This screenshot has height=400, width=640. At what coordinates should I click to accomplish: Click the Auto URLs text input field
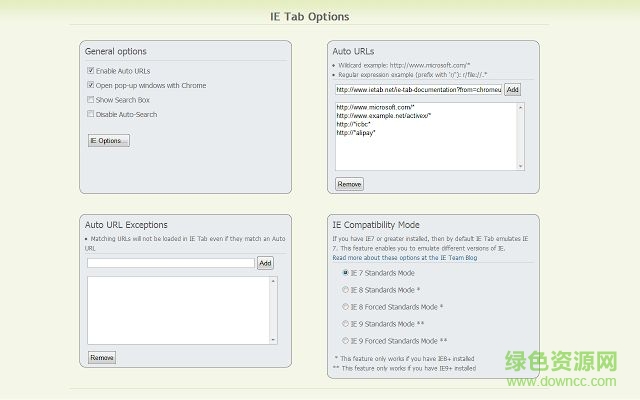click(418, 89)
